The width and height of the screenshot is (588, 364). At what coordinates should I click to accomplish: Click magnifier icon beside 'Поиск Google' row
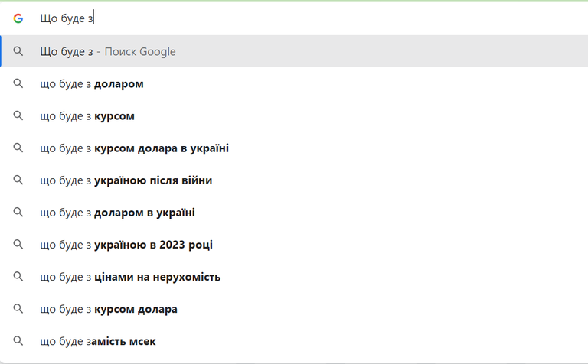18,51
